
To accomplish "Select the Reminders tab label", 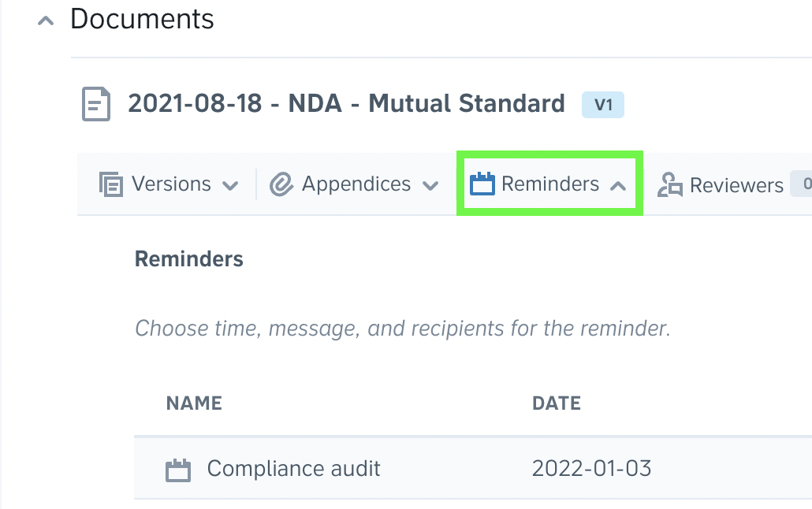I will [x=550, y=184].
